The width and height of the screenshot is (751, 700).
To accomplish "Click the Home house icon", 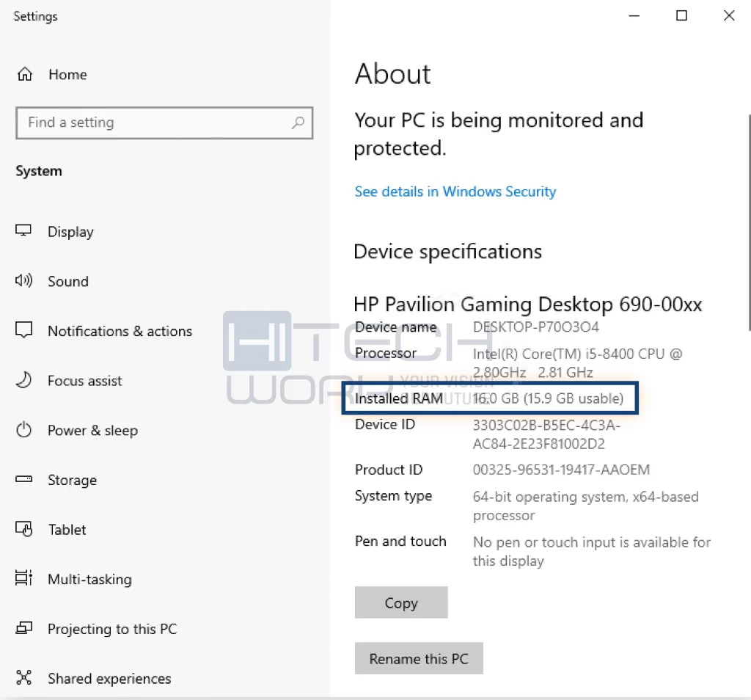I will coord(24,74).
